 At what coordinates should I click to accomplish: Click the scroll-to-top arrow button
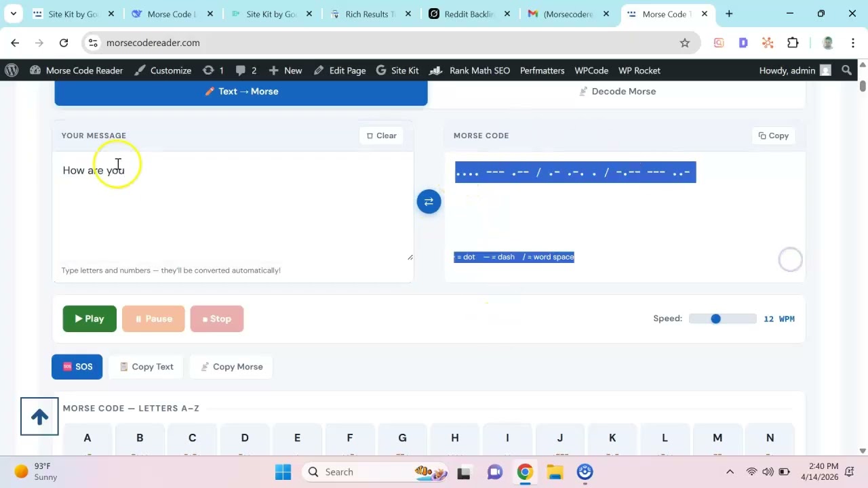pos(39,416)
